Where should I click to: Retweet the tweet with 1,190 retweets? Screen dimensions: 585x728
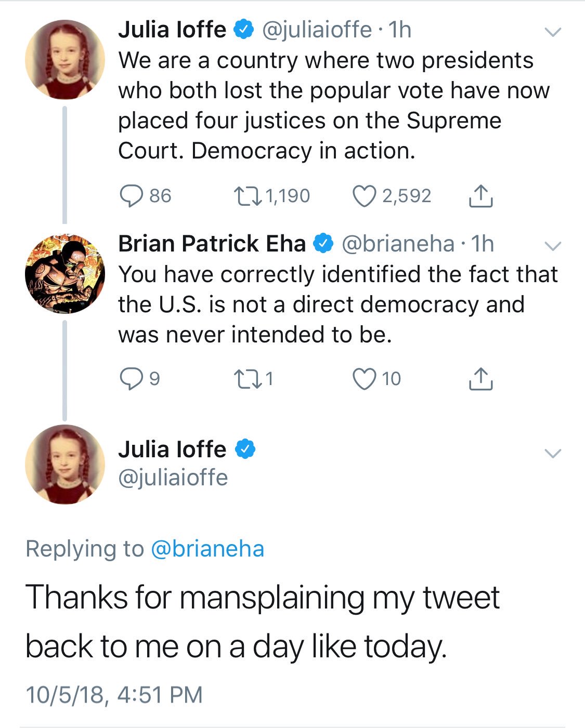[x=246, y=196]
